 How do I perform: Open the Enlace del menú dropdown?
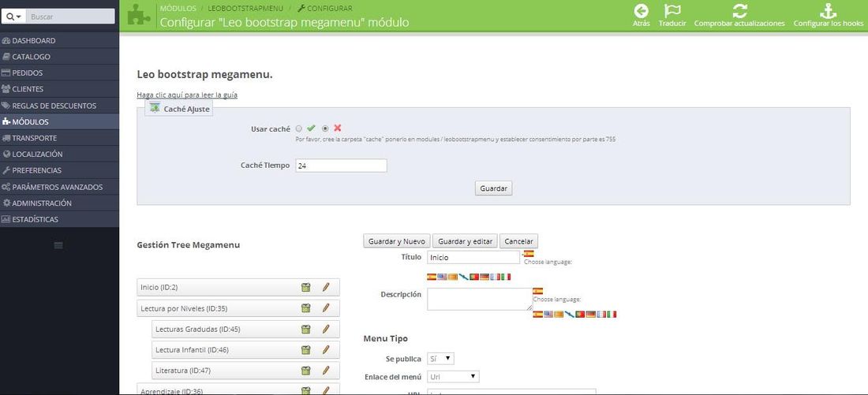[454, 377]
